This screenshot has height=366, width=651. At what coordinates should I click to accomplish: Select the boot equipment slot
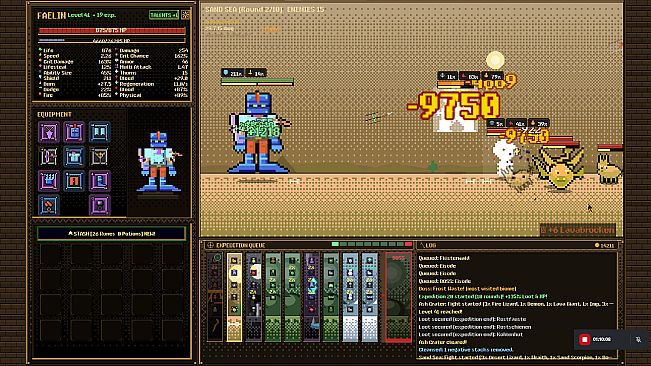(100, 181)
